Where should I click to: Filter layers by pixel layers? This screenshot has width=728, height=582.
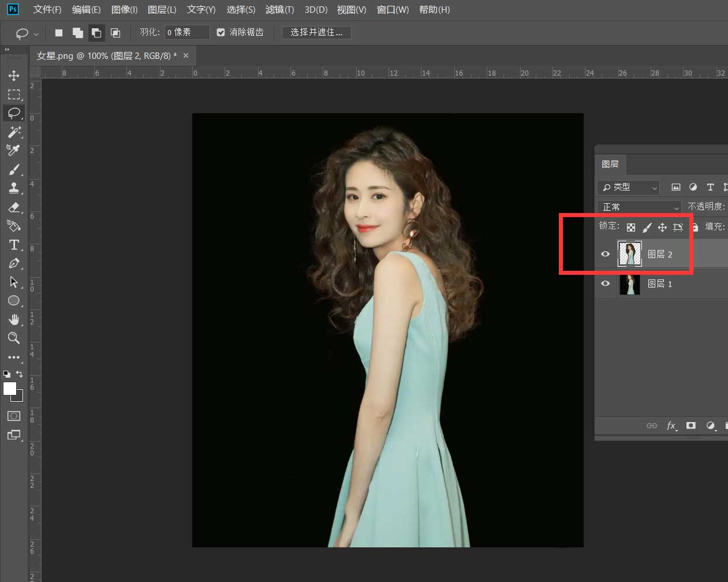[676, 187]
